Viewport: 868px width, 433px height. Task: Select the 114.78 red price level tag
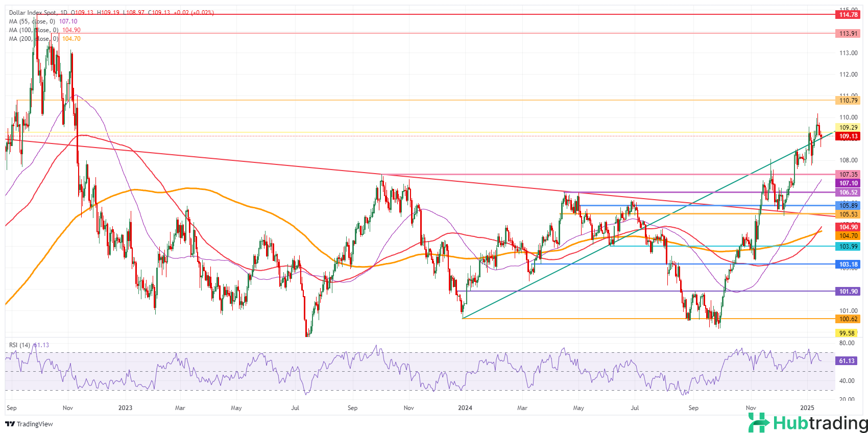tap(848, 15)
